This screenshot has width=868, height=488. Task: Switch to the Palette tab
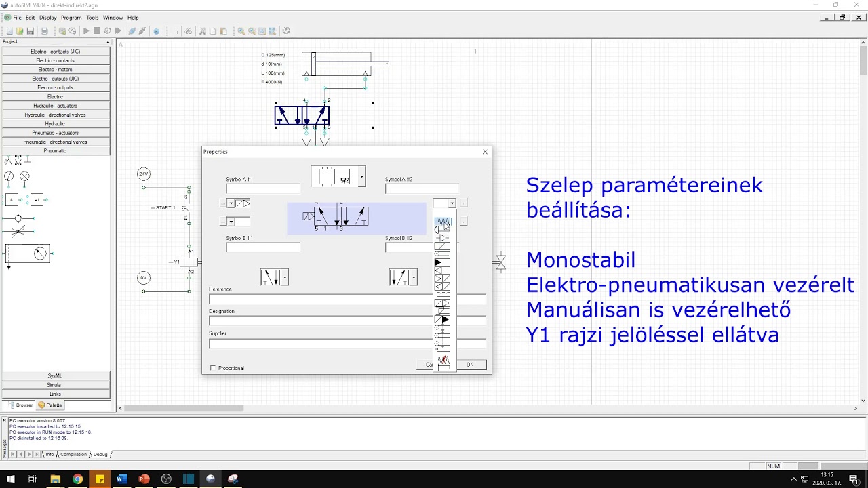51,405
